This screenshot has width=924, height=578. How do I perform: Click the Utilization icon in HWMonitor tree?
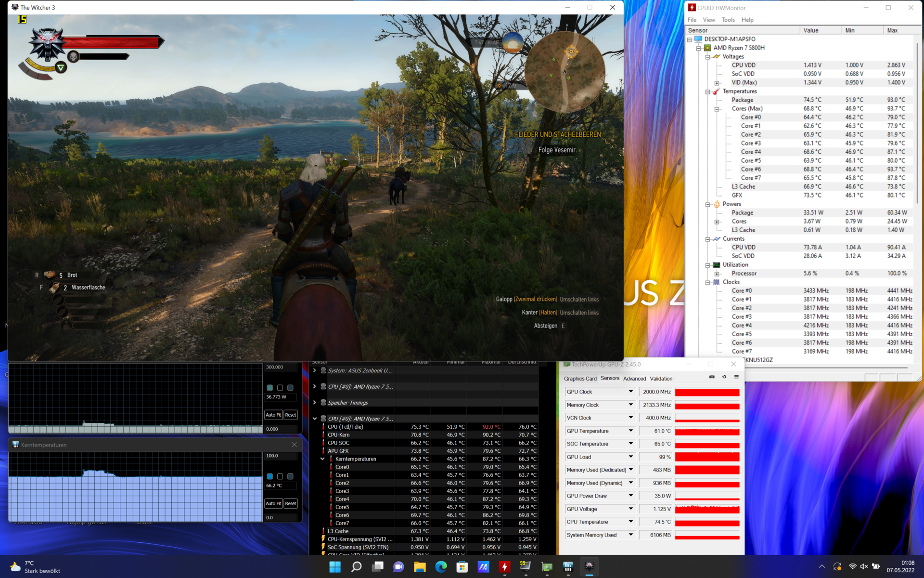click(716, 265)
